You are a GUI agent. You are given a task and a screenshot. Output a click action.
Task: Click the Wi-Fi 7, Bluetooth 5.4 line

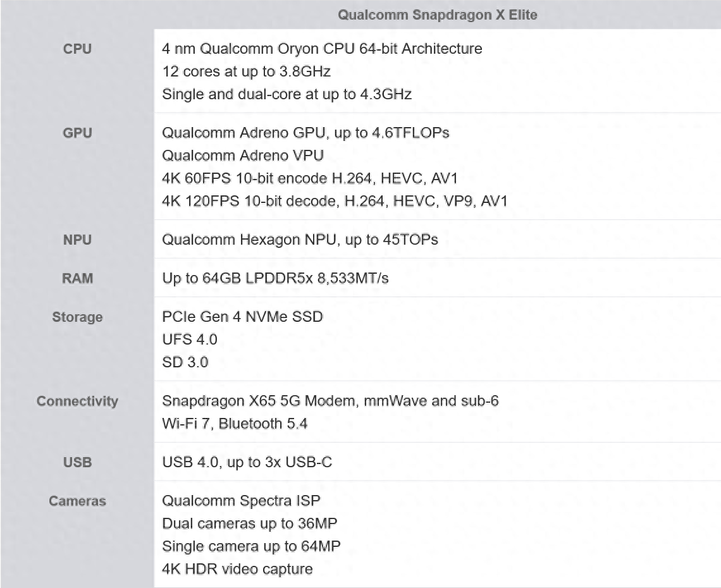point(235,424)
